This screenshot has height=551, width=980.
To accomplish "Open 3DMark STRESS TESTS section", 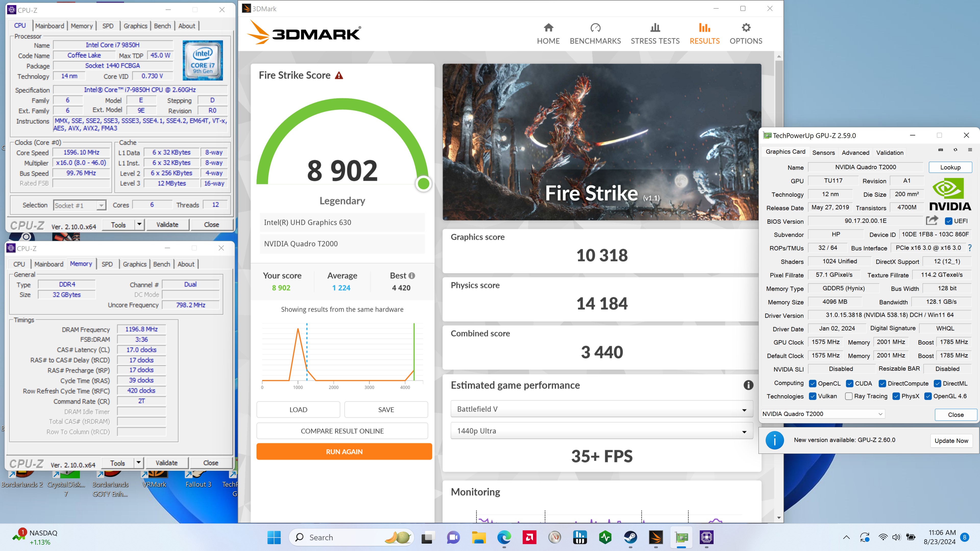I will (x=655, y=33).
